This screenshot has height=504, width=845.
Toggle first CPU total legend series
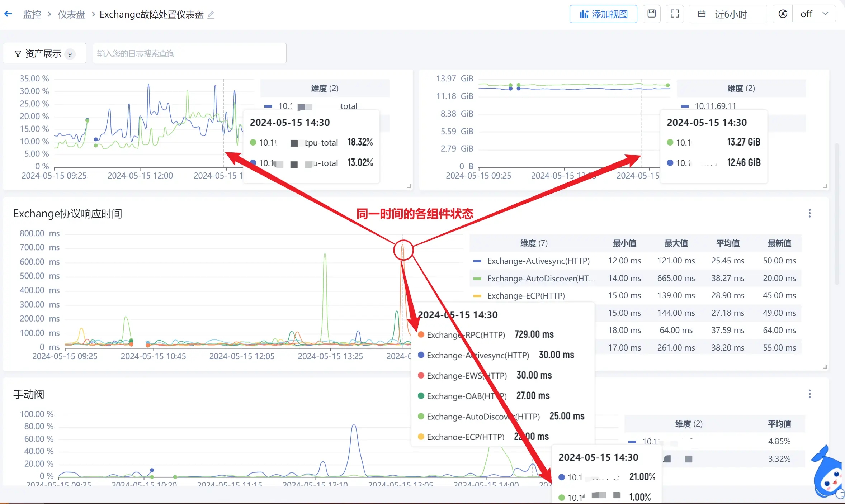(x=311, y=106)
